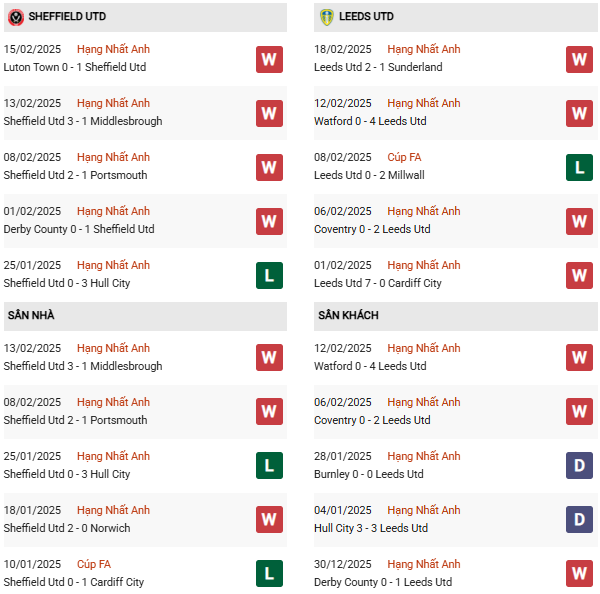Image resolution: width=600 pixels, height=594 pixels.
Task: Open the SÂN NHÀ home matches section
Action: [x=32, y=315]
